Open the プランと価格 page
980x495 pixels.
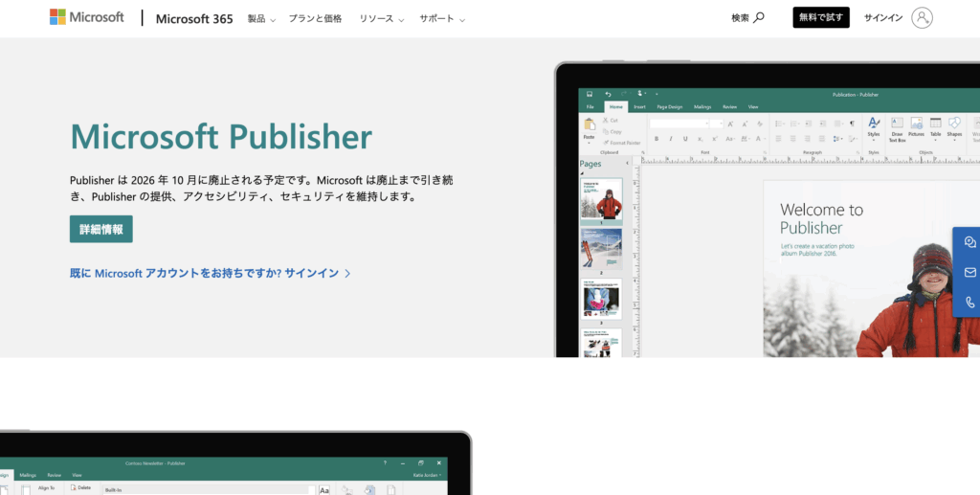(315, 19)
